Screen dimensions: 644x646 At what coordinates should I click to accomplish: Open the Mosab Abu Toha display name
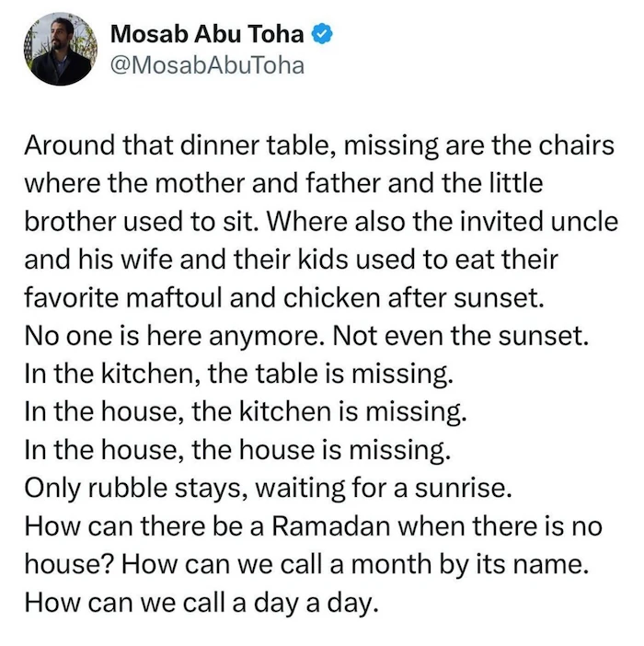click(x=206, y=35)
